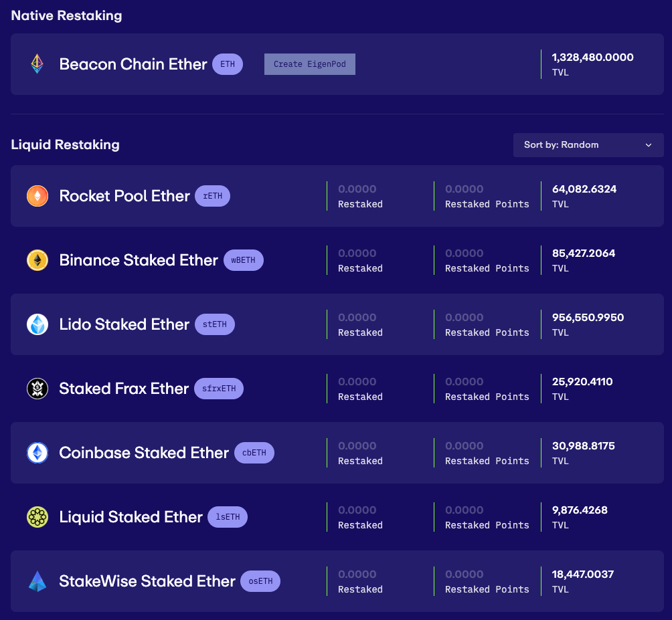Click the osETH token badge
This screenshot has height=620, width=672.
pyautogui.click(x=260, y=581)
